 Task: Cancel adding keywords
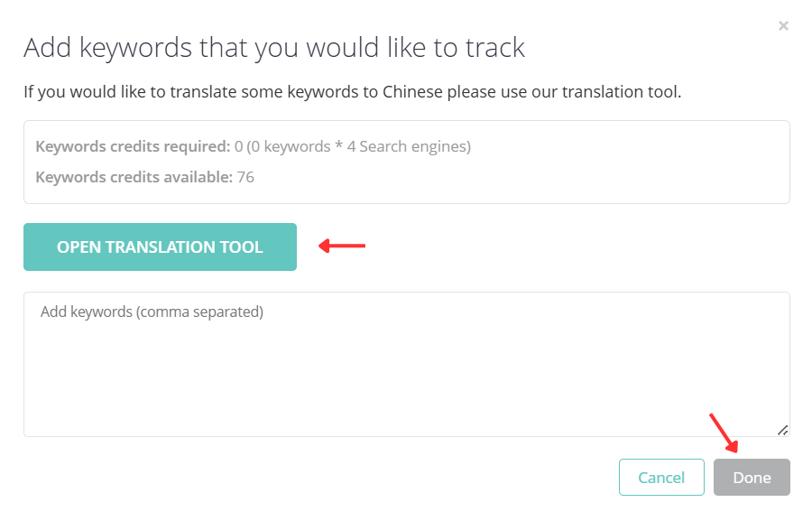pyautogui.click(x=661, y=478)
